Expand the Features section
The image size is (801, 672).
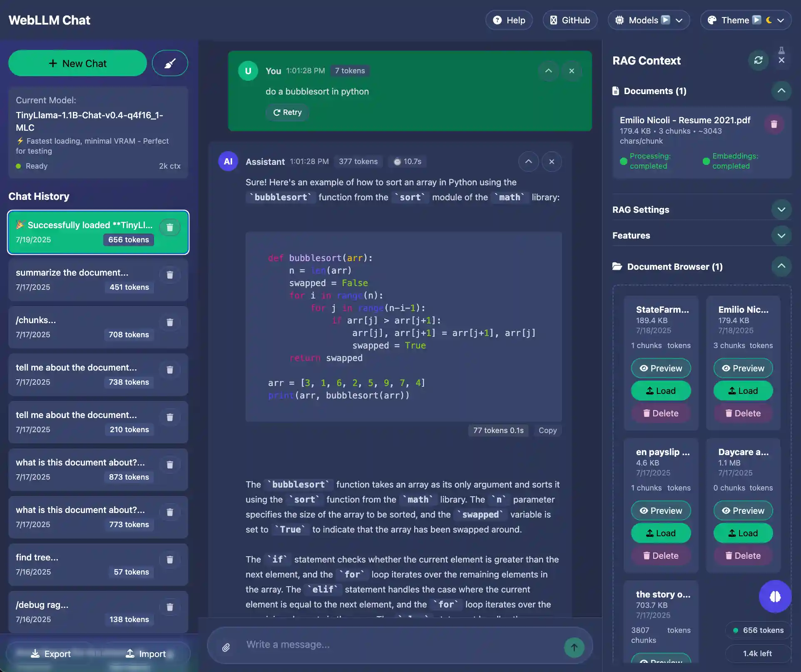[782, 235]
